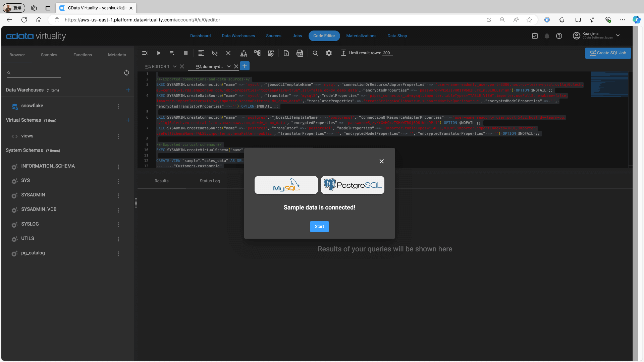Open the more options menu for SYSADMIN
The width and height of the screenshot is (644, 362).
click(x=118, y=196)
